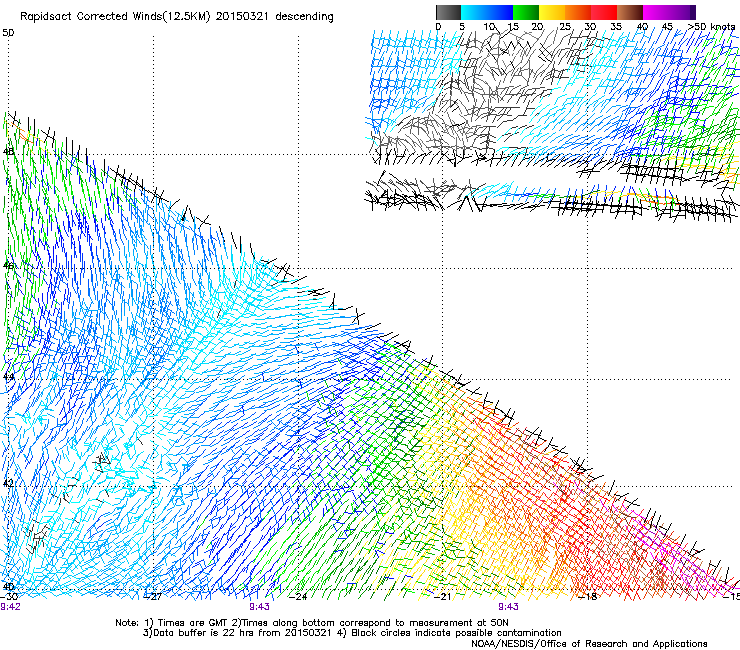
Task: Click the word 'descending' in the title
Action: (x=304, y=17)
